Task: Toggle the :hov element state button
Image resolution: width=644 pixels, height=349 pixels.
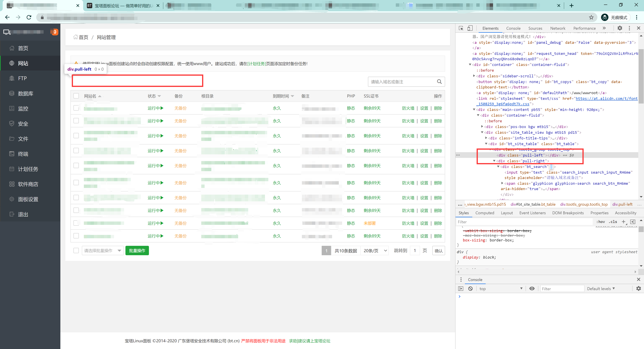Action: [x=600, y=222]
